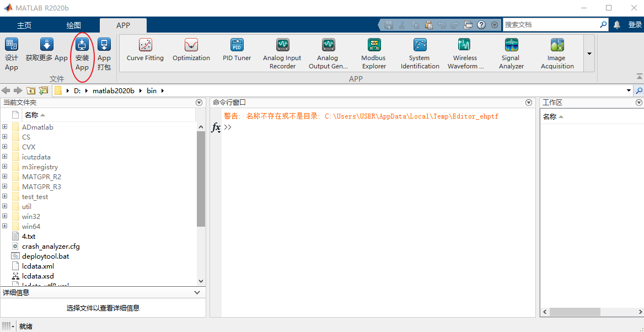Image resolution: width=644 pixels, height=332 pixels.
Task: Click the Workspace horizontal scrollbar
Action: [575, 312]
